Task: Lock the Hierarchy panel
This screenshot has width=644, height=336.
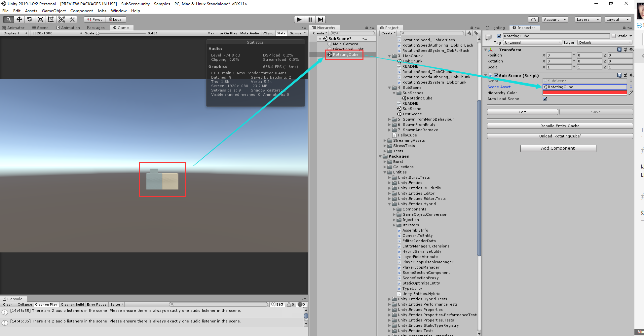Action: [366, 28]
